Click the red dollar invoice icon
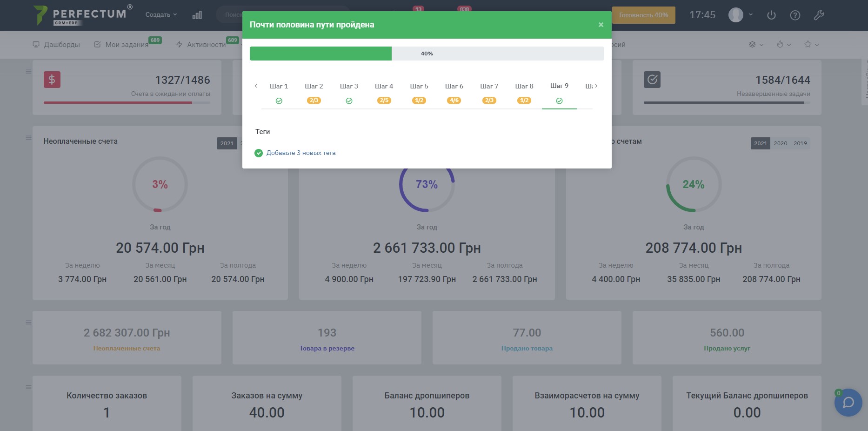This screenshot has width=868, height=431. coord(52,80)
